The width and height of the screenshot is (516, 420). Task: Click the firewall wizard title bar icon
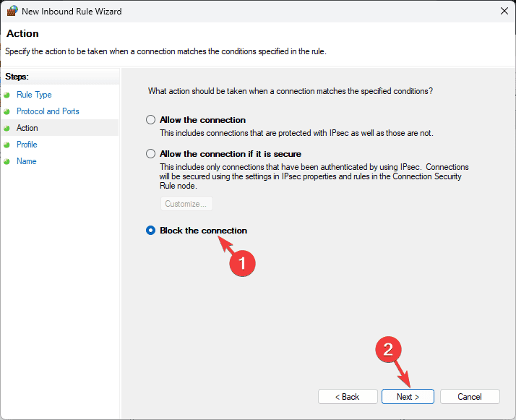click(12, 11)
